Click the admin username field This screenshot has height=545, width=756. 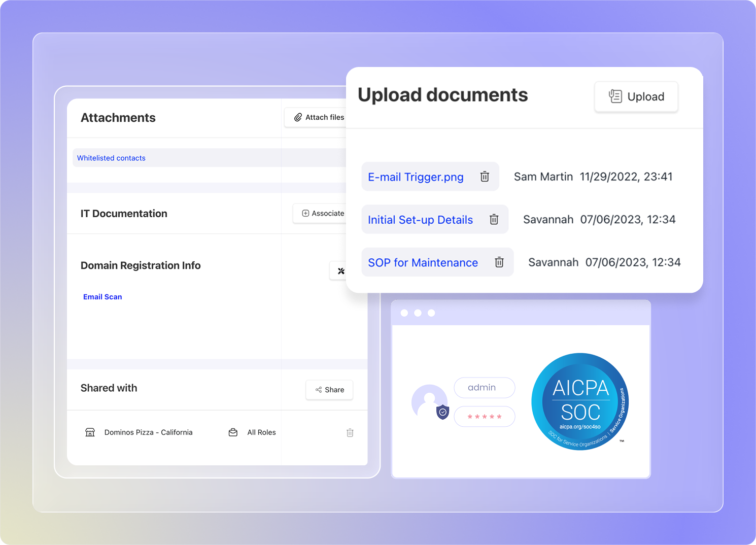[x=484, y=388]
